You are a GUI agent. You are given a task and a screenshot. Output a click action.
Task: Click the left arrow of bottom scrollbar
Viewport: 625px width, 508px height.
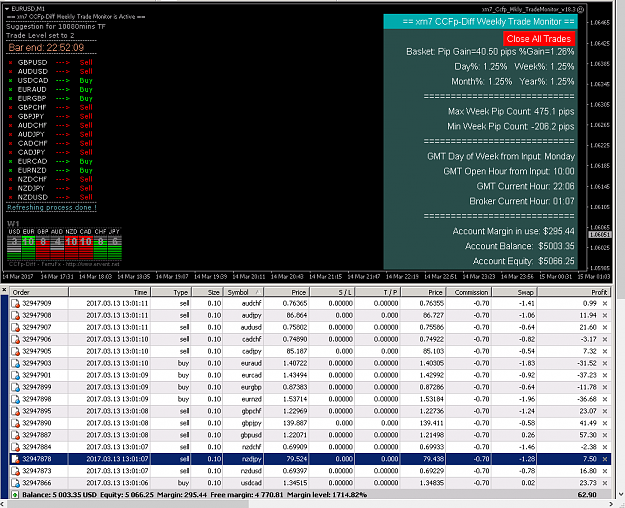pos(3,504)
